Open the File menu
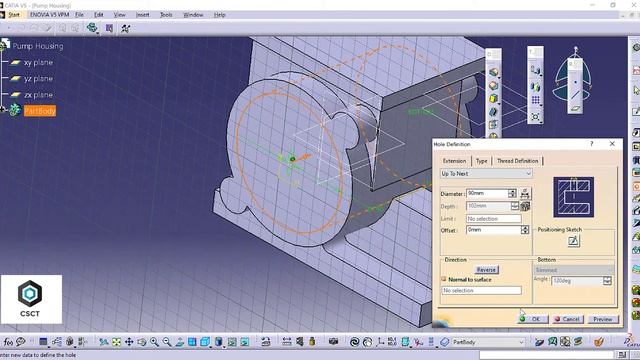 [79, 15]
